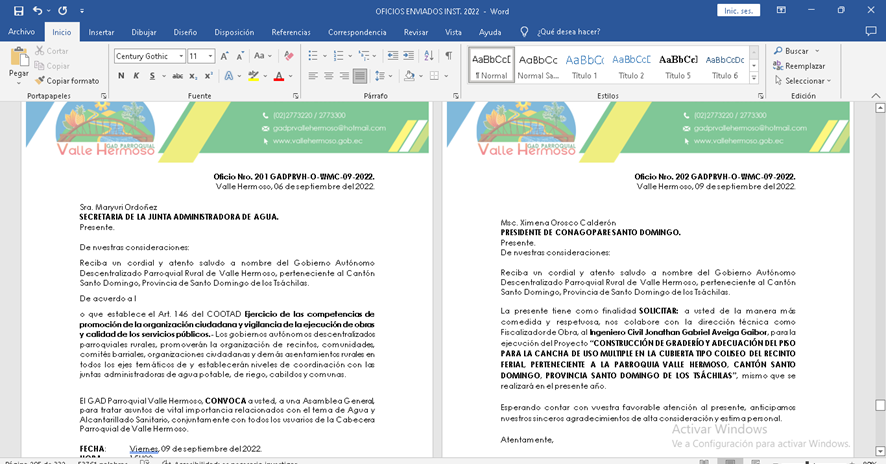Click the Reemplazar button
Screen dimensions: 886x464
[x=804, y=66]
